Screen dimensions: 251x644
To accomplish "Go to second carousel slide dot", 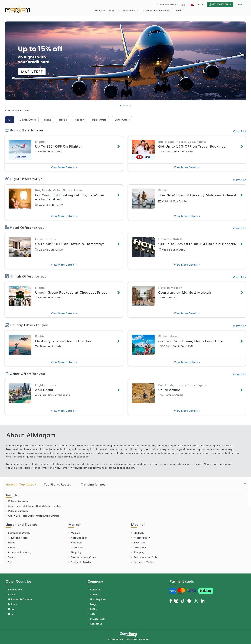I will click(x=124, y=105).
